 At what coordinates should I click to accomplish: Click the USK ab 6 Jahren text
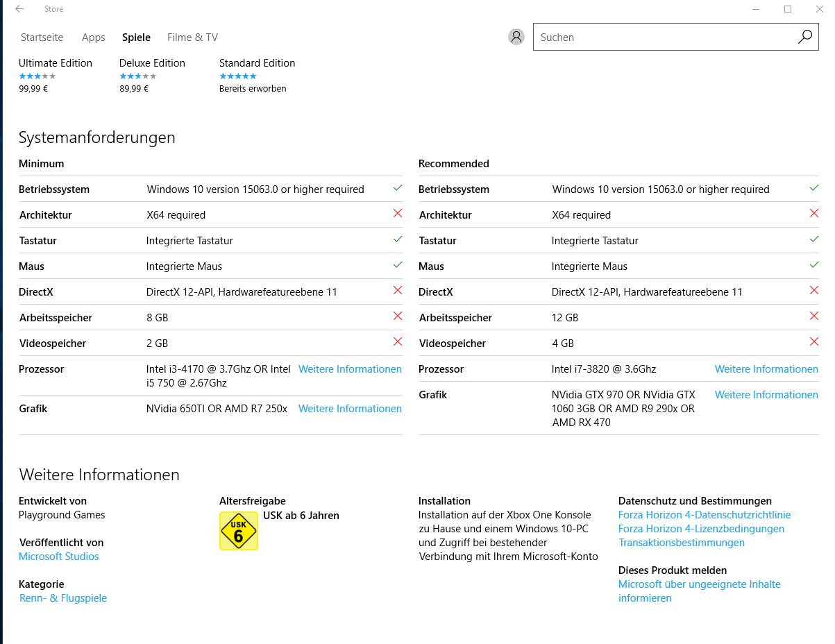(301, 516)
